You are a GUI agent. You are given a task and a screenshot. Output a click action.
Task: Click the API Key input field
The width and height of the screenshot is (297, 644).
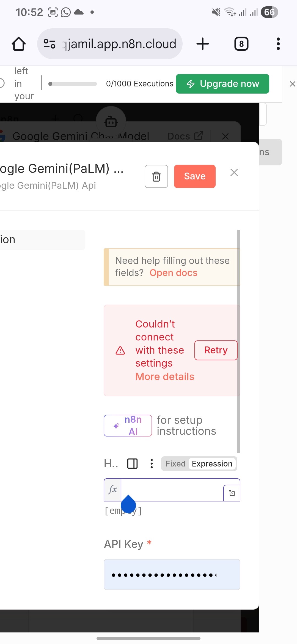click(x=172, y=574)
